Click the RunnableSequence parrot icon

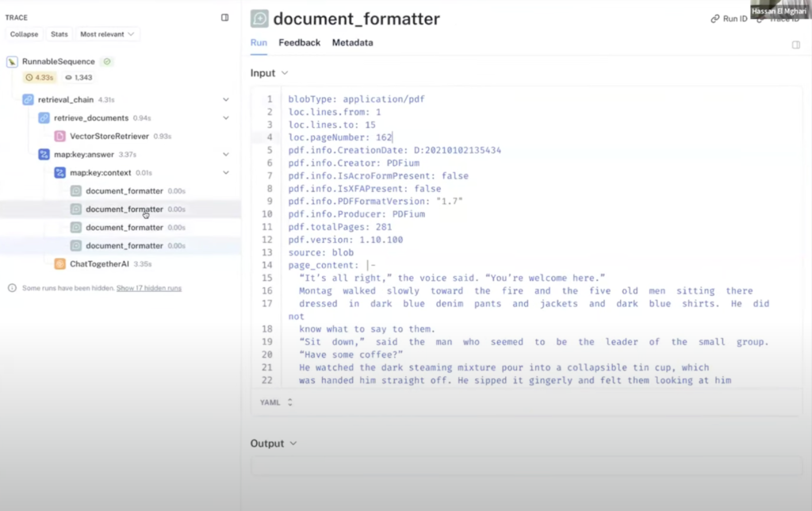[12, 62]
